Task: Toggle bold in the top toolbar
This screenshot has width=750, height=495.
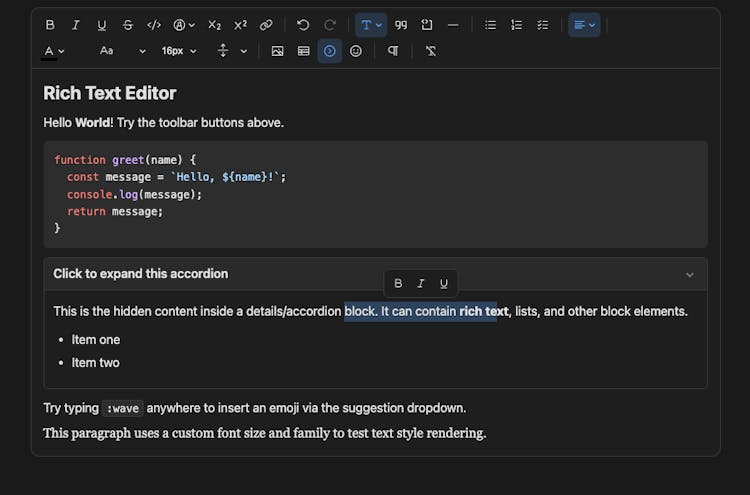Action: (x=50, y=25)
